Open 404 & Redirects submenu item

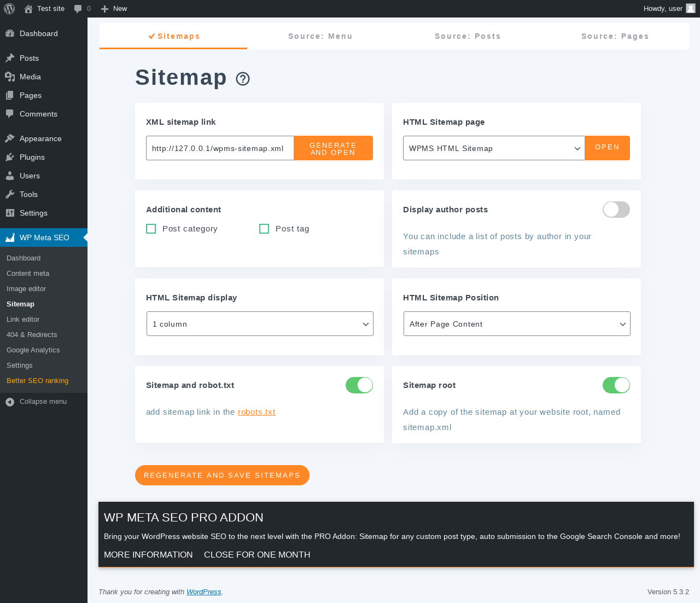tap(32, 335)
